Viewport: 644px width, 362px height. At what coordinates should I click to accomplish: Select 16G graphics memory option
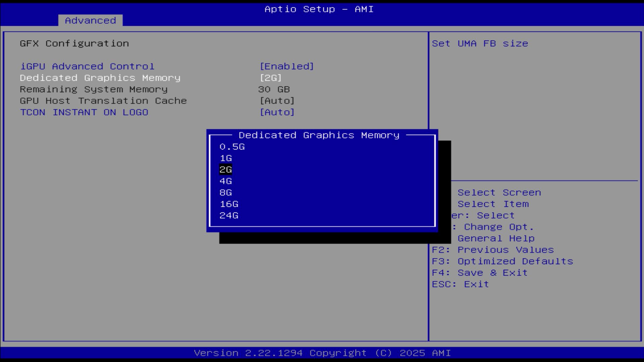coord(229,204)
